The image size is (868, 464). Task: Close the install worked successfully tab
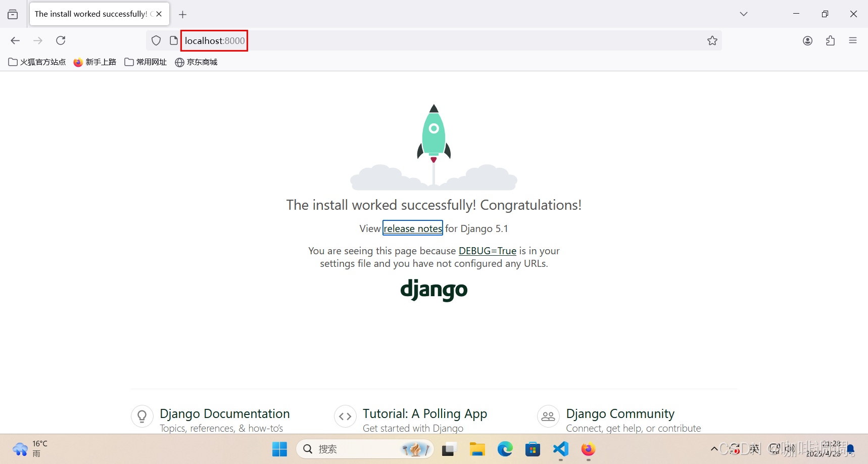[159, 14]
